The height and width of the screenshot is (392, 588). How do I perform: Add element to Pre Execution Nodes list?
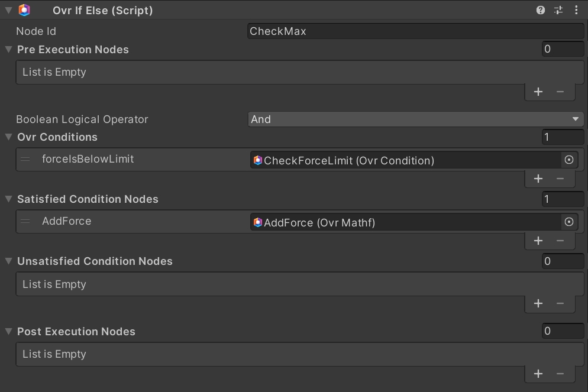tap(538, 92)
